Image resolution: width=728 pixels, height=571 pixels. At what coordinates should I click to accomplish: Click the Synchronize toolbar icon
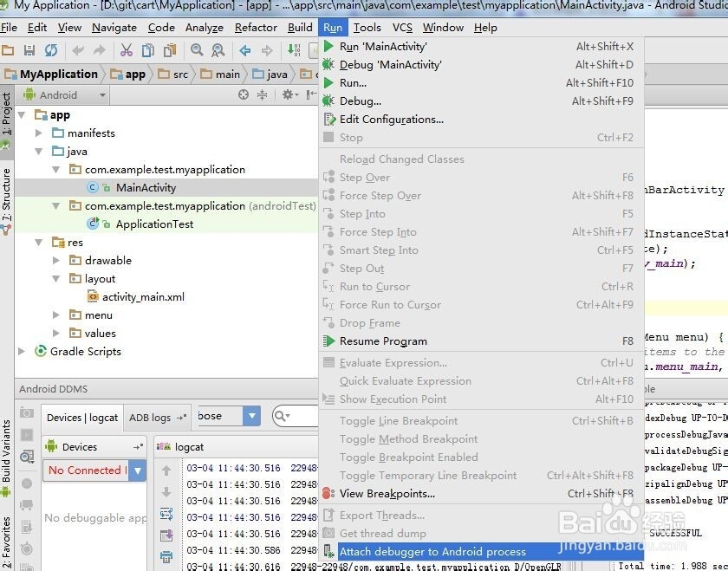[51, 50]
